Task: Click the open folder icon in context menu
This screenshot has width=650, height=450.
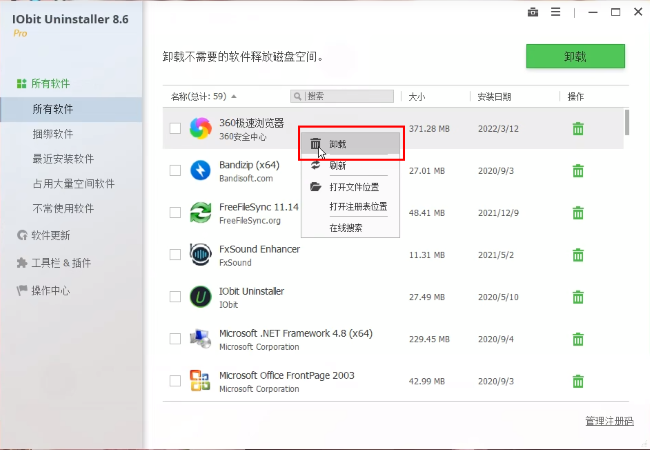Action: tap(315, 186)
